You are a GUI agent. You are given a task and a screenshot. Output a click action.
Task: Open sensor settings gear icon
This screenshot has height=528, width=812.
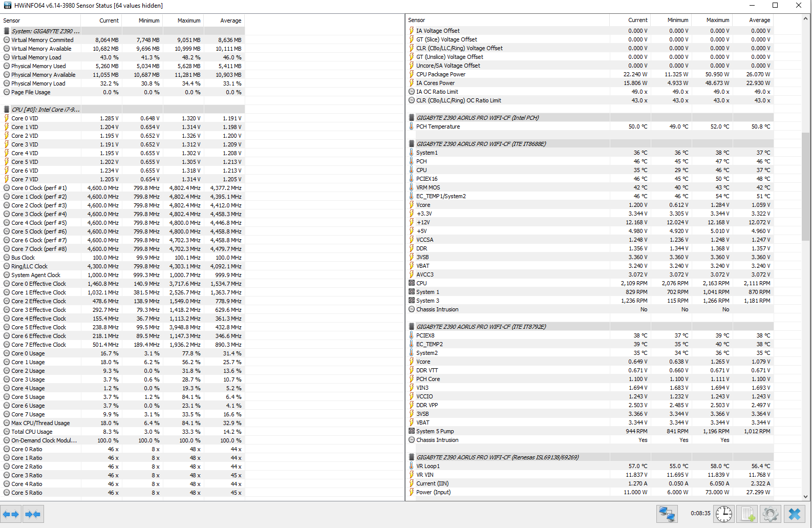coord(771,514)
